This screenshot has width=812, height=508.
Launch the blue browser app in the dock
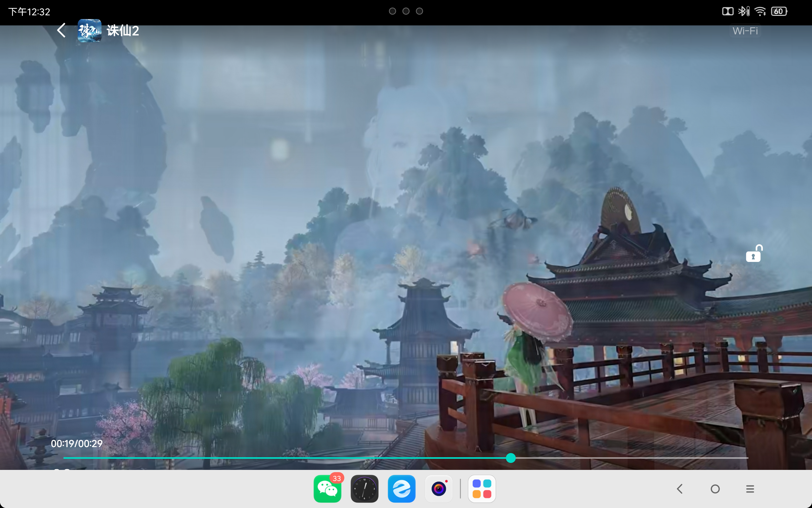(402, 489)
